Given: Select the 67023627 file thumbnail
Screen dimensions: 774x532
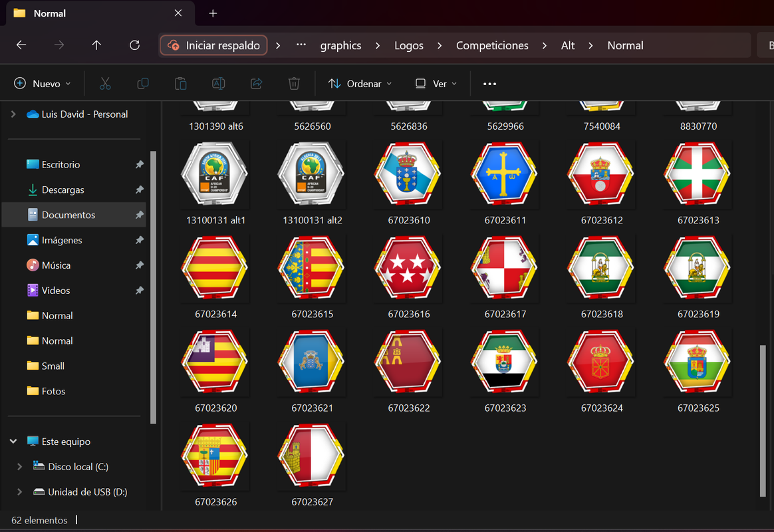Looking at the screenshot, I should (312, 457).
